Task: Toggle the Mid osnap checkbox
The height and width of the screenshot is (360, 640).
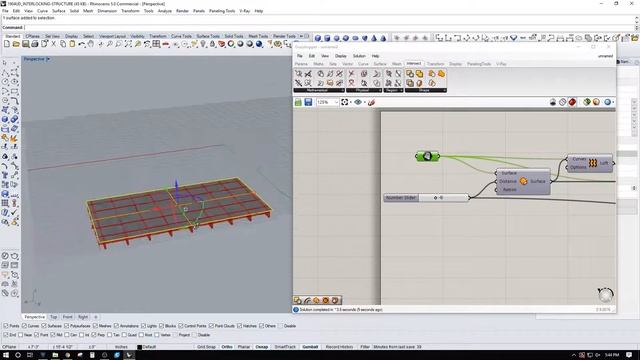Action: point(53,335)
